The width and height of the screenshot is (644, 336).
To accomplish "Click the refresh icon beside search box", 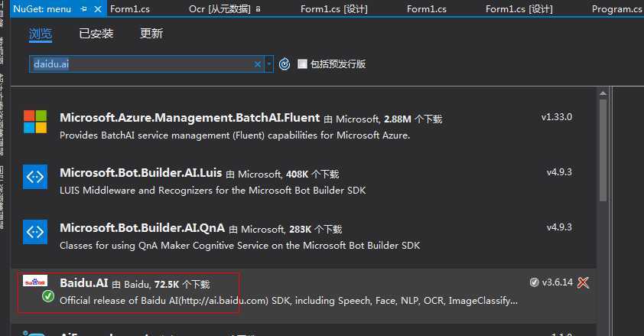I will click(x=285, y=64).
